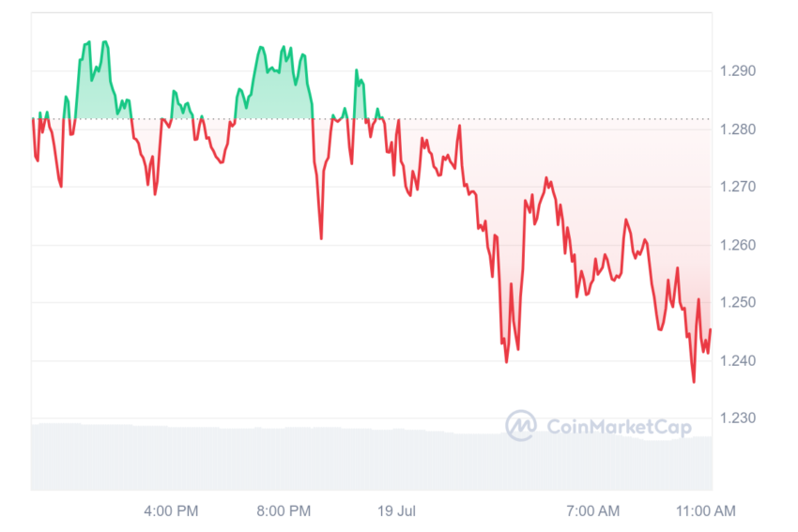Click the 1.290 price axis label
Viewport: 798px width, 532px height.
coord(737,70)
